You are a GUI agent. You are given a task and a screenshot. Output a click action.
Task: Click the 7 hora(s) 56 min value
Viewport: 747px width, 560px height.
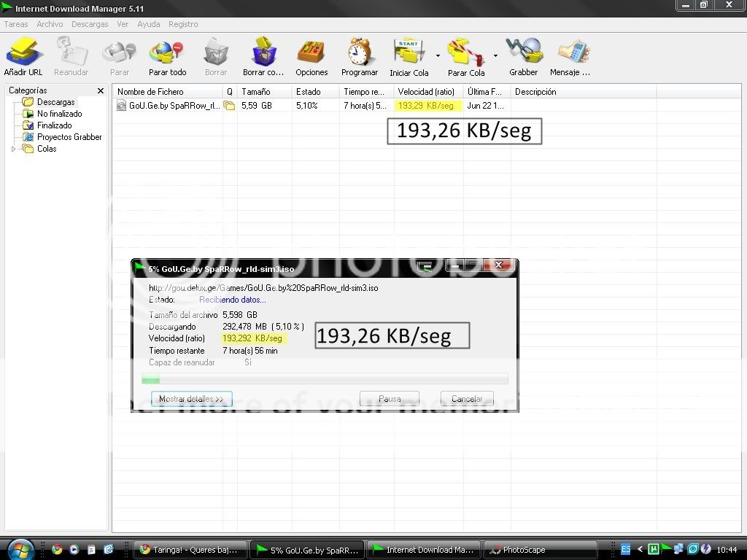pos(250,351)
